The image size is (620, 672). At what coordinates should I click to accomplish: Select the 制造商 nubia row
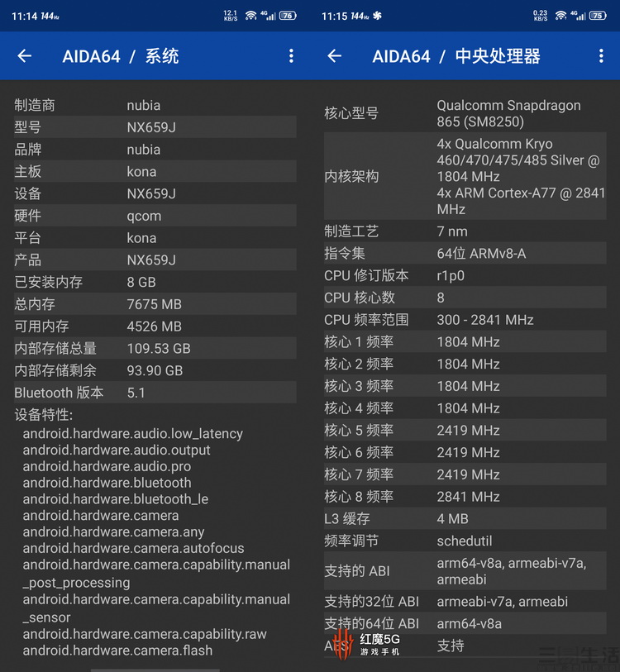[x=155, y=105]
